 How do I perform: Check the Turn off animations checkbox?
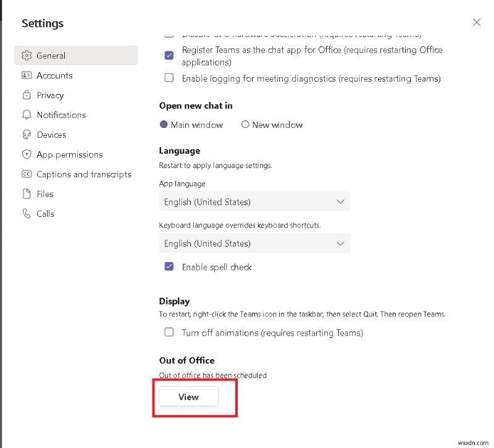169,332
